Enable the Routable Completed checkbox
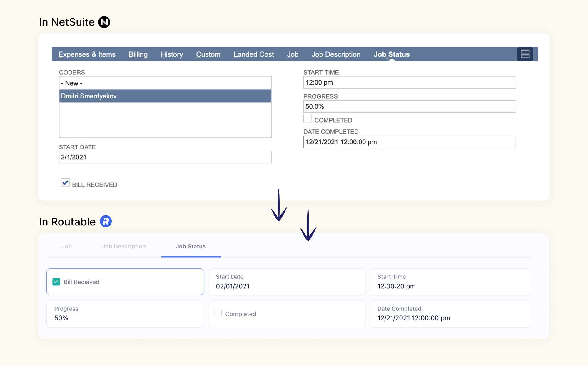Screen dimensions: 588x366 (218, 314)
